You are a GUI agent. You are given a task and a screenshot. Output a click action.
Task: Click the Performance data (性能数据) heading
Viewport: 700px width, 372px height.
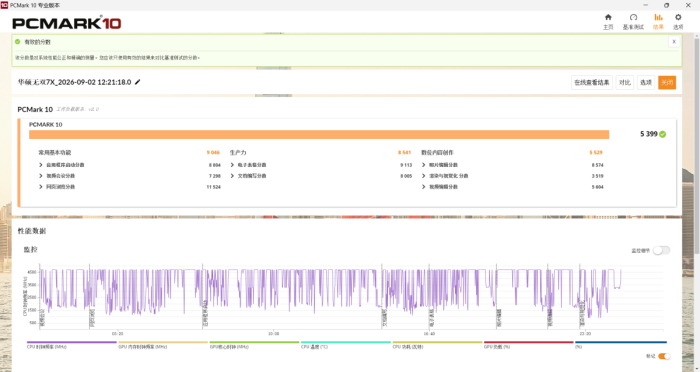(32, 231)
